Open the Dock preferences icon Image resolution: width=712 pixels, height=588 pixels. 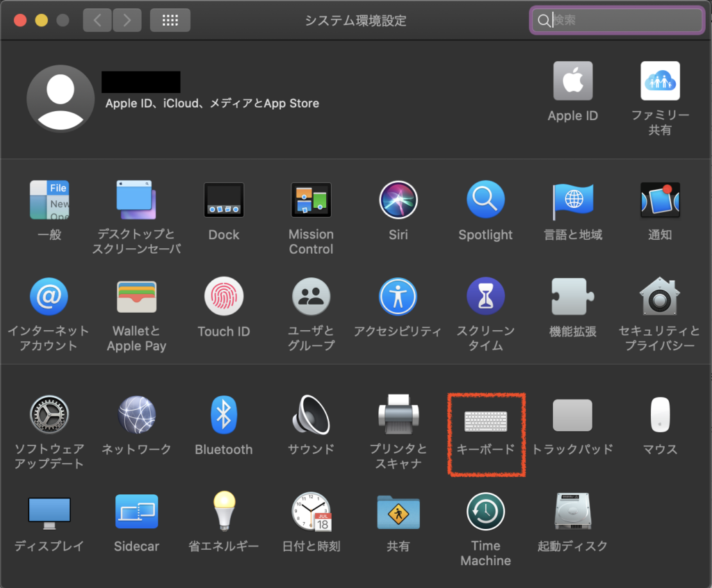coord(224,199)
